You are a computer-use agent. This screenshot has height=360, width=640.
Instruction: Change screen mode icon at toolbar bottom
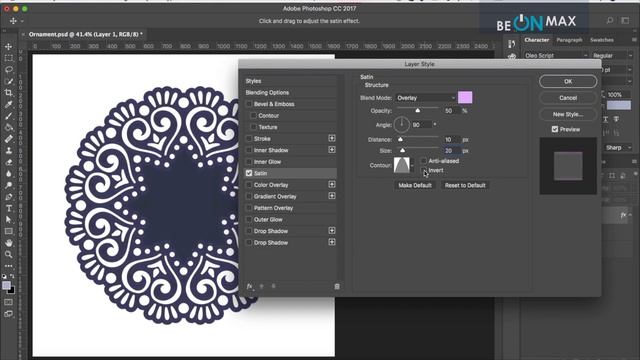[9, 314]
